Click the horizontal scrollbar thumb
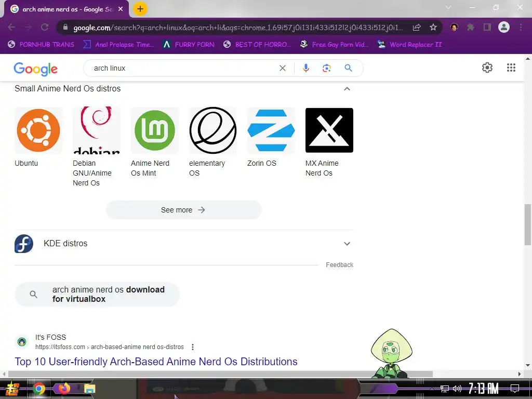The image size is (532, 399). coord(220,374)
